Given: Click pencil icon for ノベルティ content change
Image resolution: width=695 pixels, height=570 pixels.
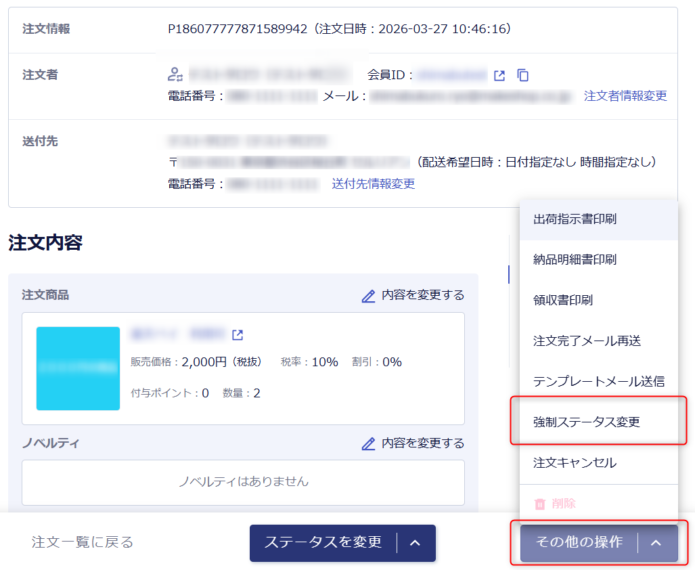Looking at the screenshot, I should click(368, 443).
